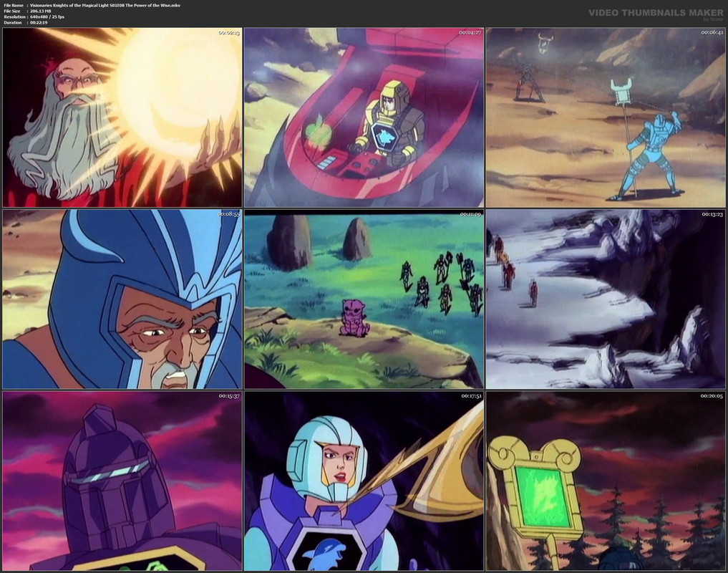Select the dolphin-crest woman thumbnail at 00:17:51

coord(364,481)
